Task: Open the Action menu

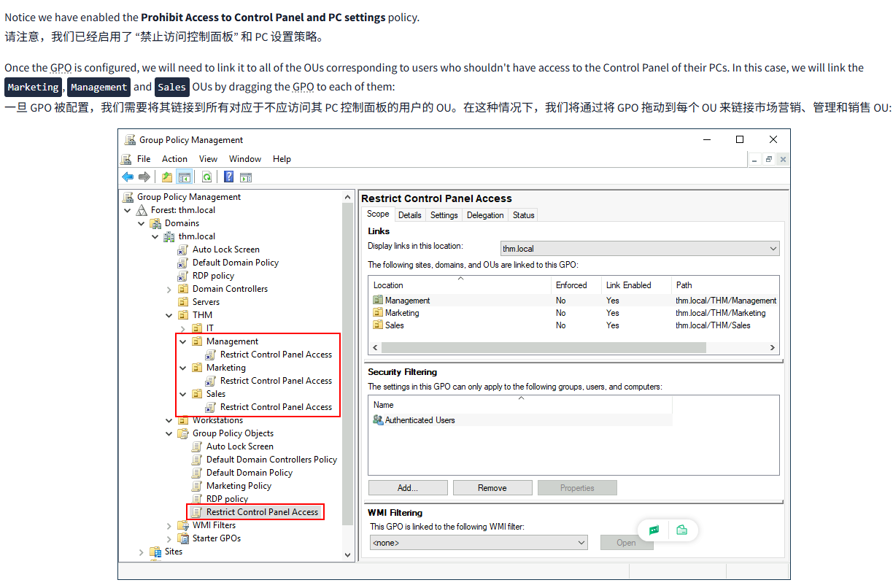Action: pyautogui.click(x=174, y=159)
